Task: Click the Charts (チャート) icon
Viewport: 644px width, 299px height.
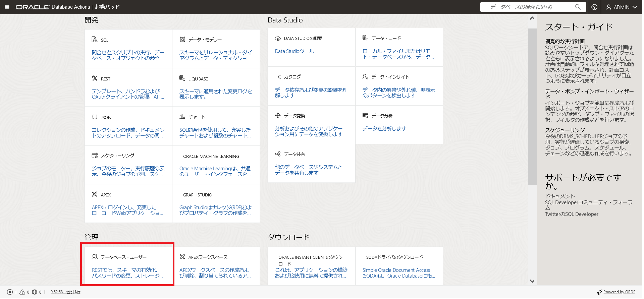Action: coord(182,117)
